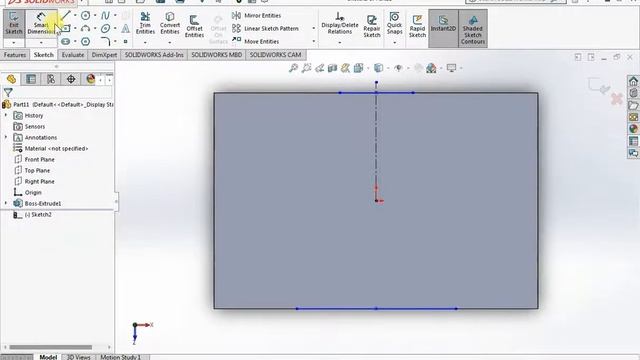Select the Polygon sketch tool

pos(85,42)
